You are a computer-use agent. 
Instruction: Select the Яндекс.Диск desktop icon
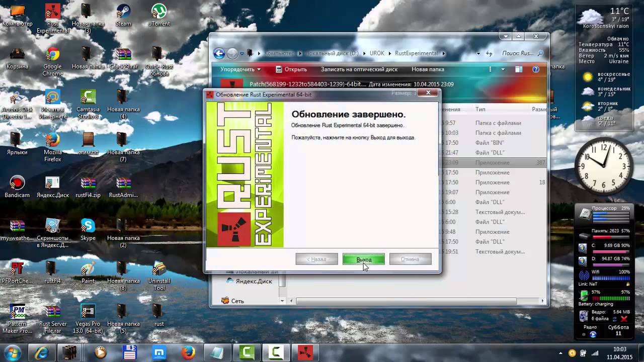click(52, 187)
